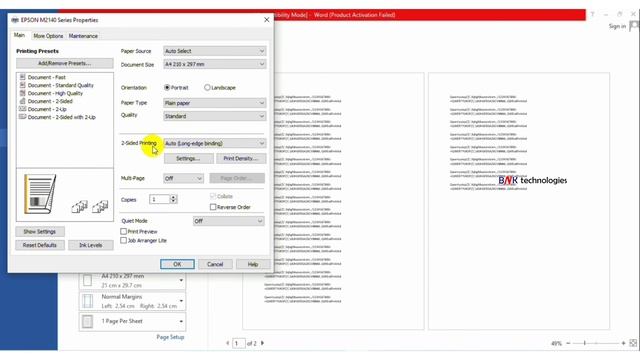The image size is (640, 360).
Task: Click the Document - 2-Sided preset icon
Action: tap(22, 101)
